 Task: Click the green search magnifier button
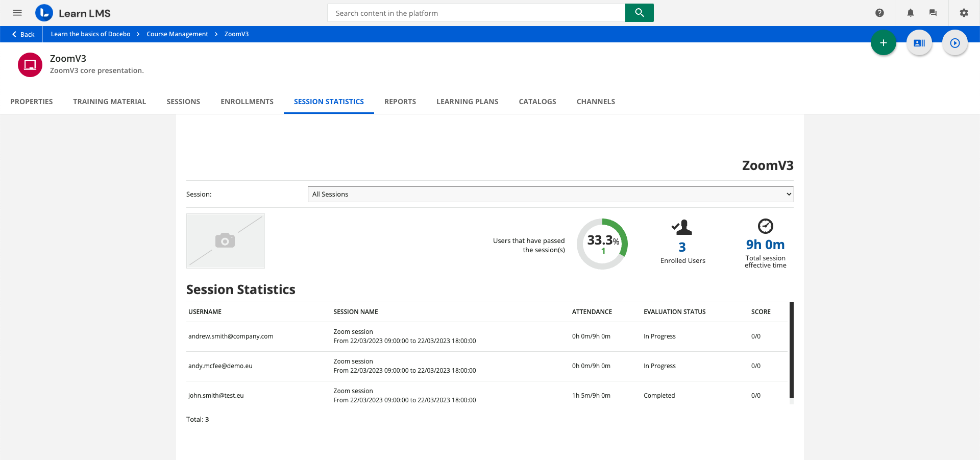pos(639,13)
